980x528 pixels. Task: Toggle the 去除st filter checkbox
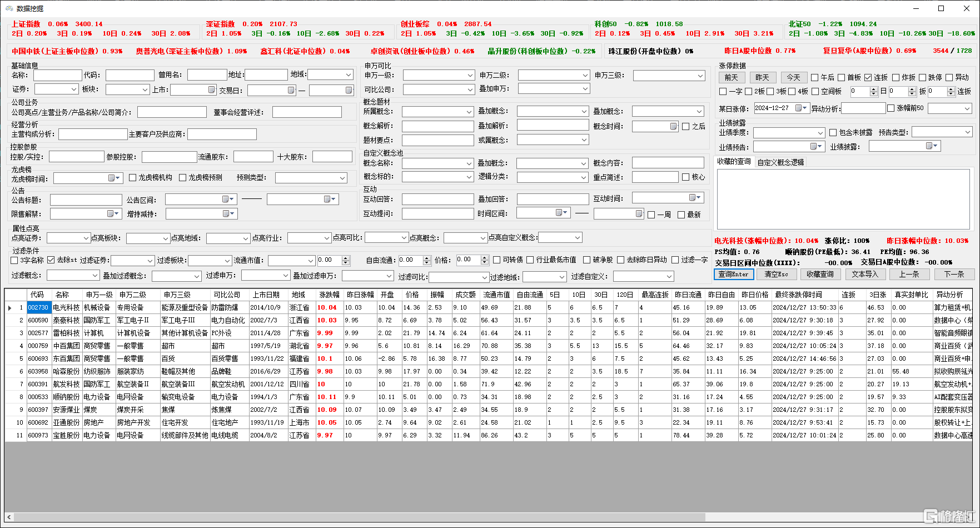click(51, 260)
